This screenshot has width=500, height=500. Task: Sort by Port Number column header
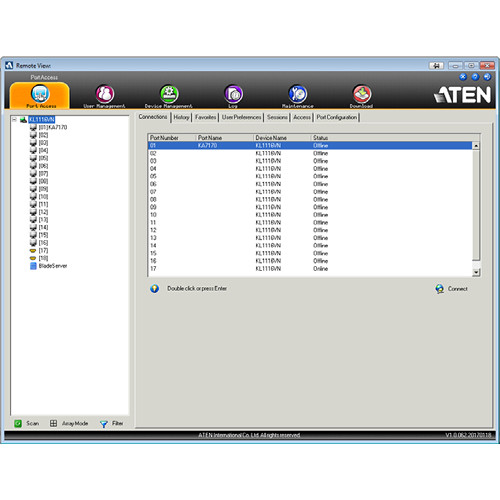tap(172, 138)
